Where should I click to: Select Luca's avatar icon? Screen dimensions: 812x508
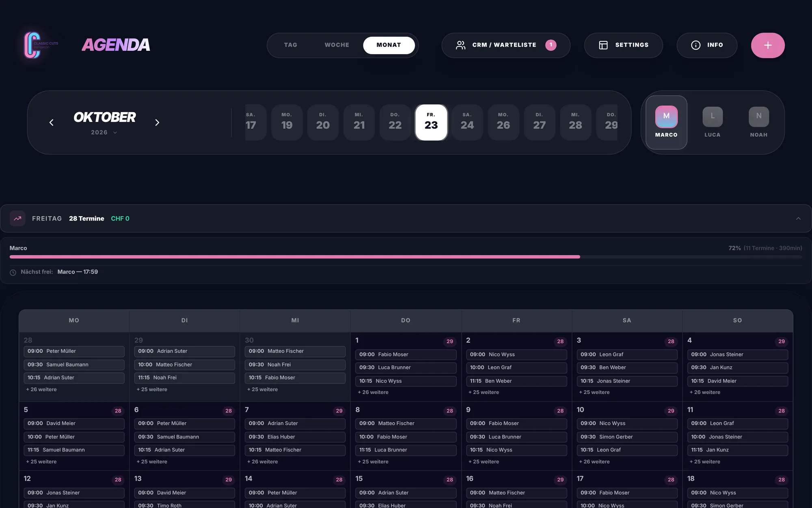[713, 117]
